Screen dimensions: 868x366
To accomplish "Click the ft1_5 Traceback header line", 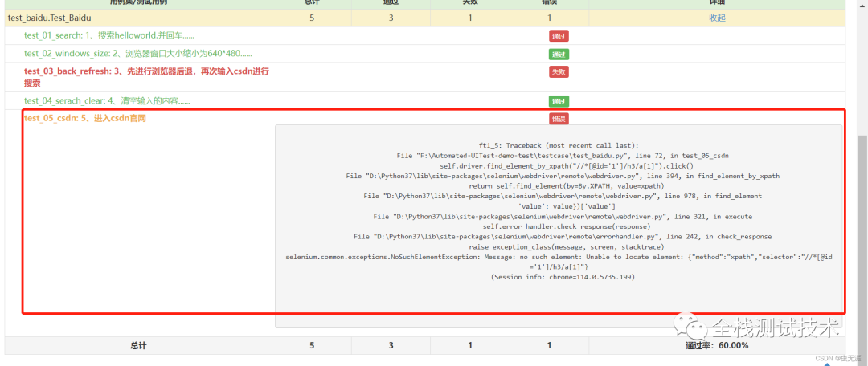I will pyautogui.click(x=559, y=145).
